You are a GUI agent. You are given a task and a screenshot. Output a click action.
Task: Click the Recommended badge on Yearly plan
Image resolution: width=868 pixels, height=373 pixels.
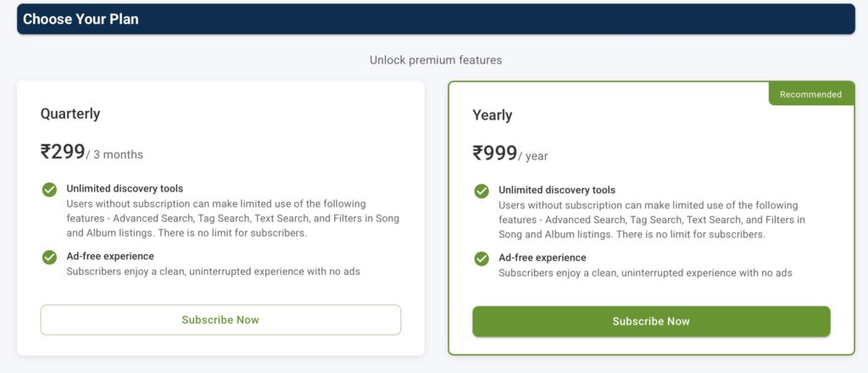coord(810,94)
